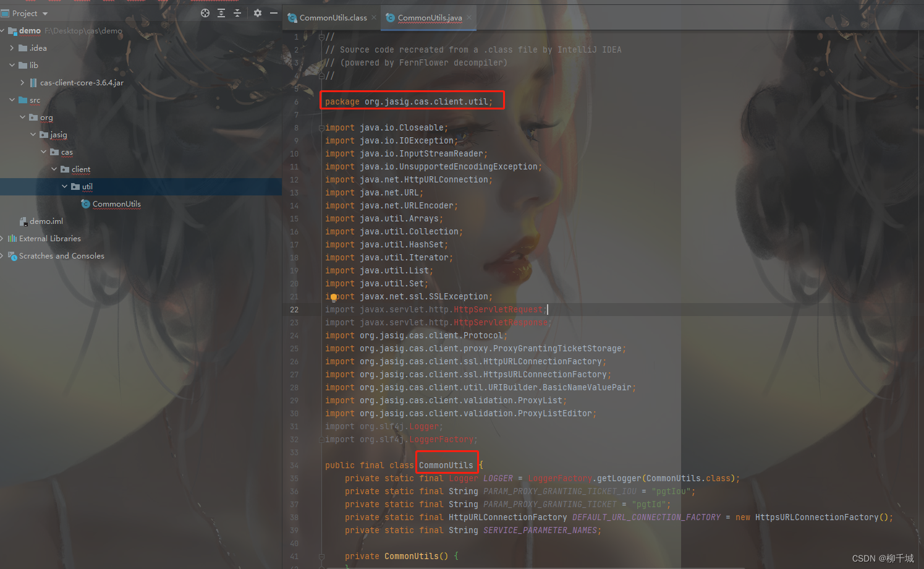Click intention light bulb on line 21
This screenshot has height=569, width=924.
tap(334, 297)
